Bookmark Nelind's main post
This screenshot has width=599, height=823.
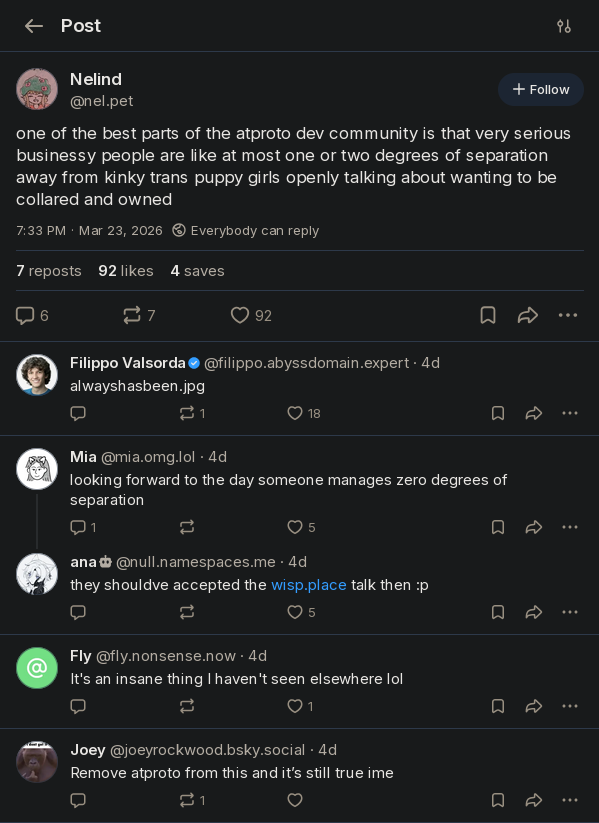pyautogui.click(x=488, y=315)
